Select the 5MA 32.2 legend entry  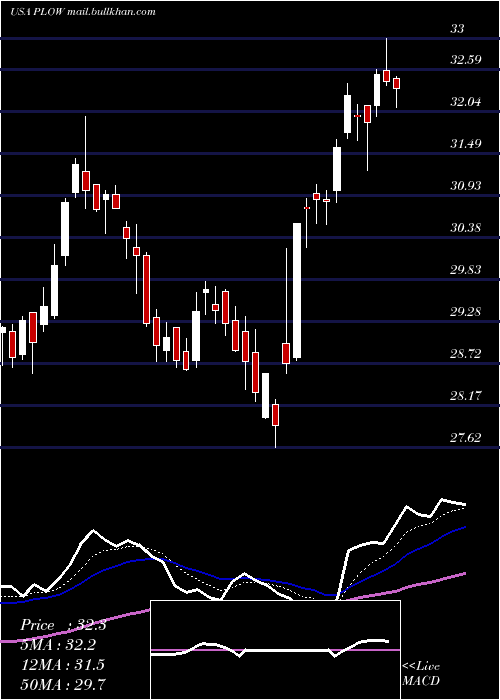click(58, 645)
